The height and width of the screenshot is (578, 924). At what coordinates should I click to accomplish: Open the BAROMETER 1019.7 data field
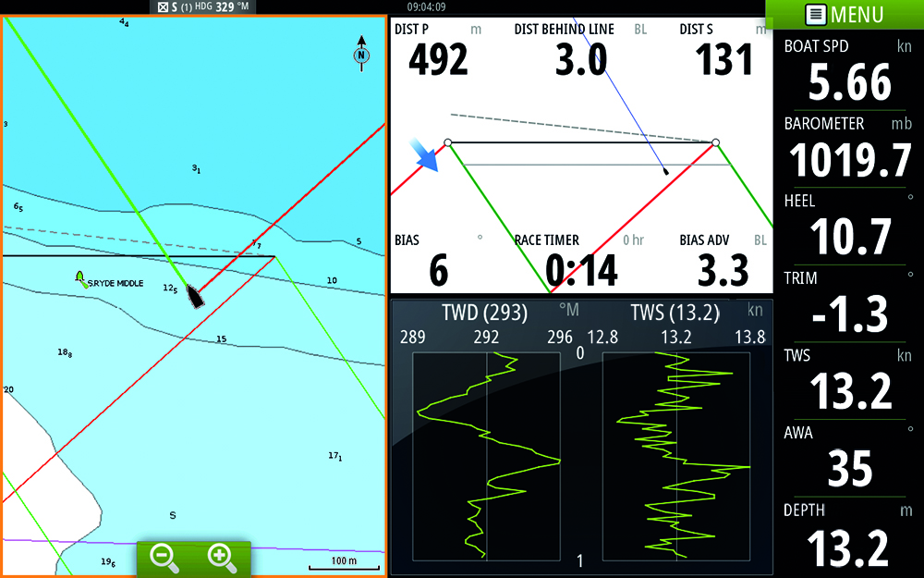[848, 149]
